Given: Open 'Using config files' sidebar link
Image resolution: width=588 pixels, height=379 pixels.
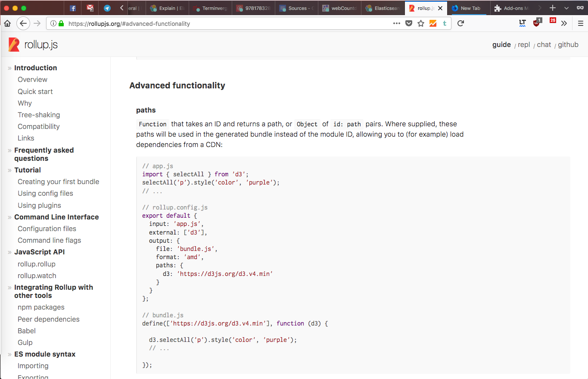Looking at the screenshot, I should pos(45,193).
